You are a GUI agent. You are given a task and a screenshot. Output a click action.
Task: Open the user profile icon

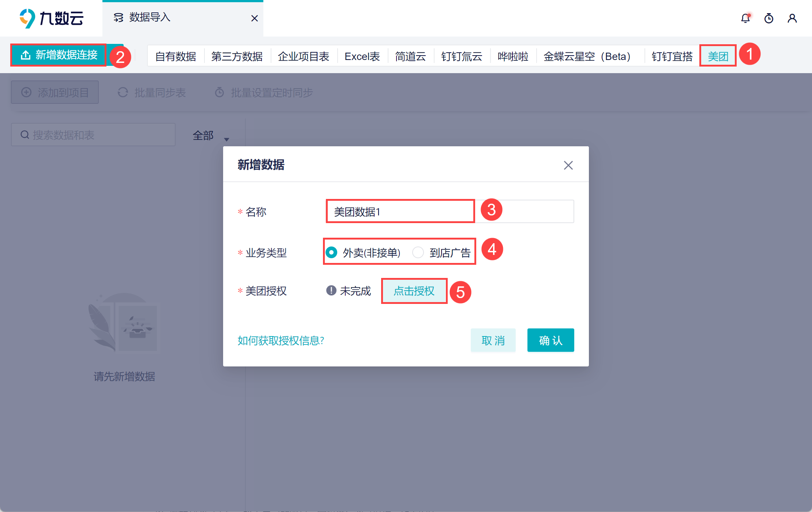point(792,18)
